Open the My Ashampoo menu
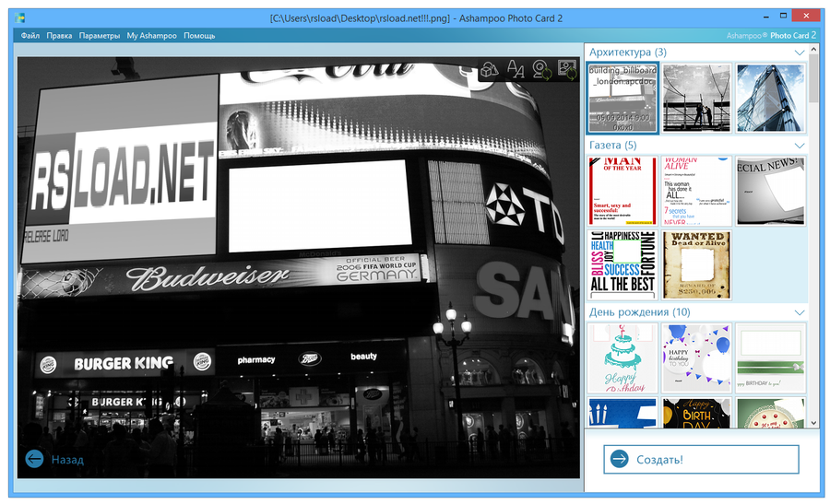Image resolution: width=830 pixels, height=504 pixels. tap(151, 35)
